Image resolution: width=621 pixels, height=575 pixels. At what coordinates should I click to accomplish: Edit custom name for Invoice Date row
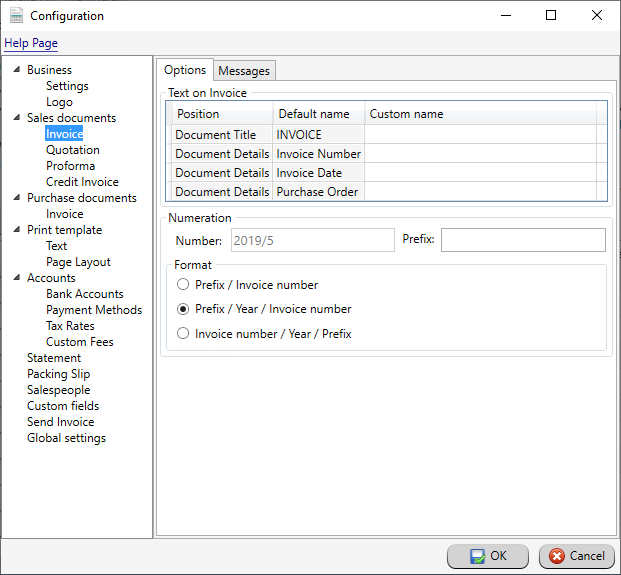pyautogui.click(x=480, y=173)
